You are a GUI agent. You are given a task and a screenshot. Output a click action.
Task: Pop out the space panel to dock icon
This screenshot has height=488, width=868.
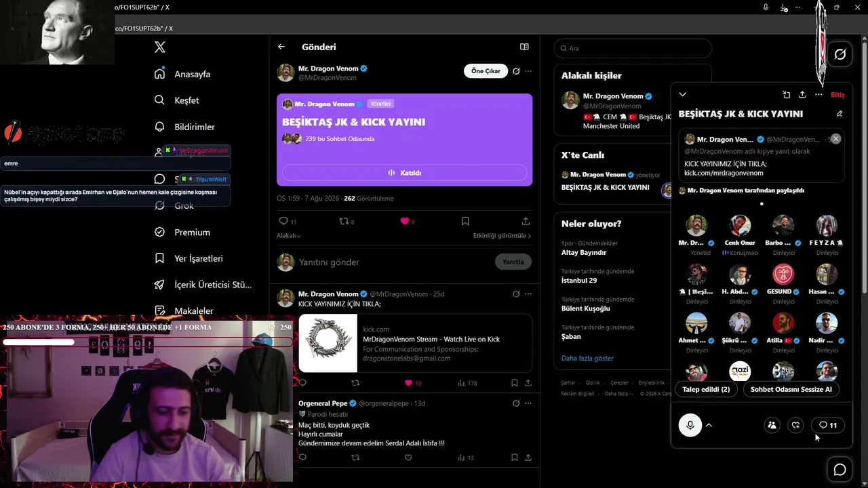[x=786, y=95]
